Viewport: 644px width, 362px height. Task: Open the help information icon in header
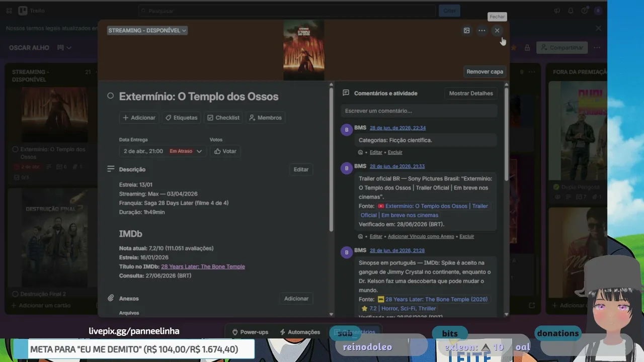584,11
